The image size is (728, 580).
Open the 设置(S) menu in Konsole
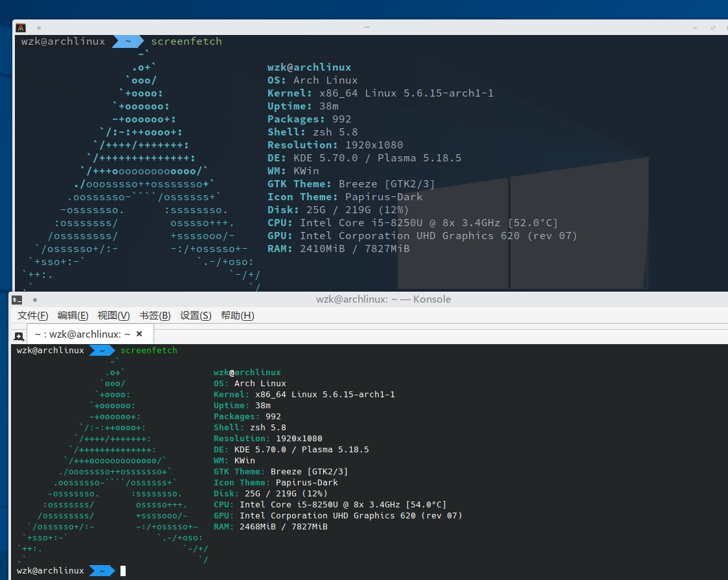coord(196,316)
